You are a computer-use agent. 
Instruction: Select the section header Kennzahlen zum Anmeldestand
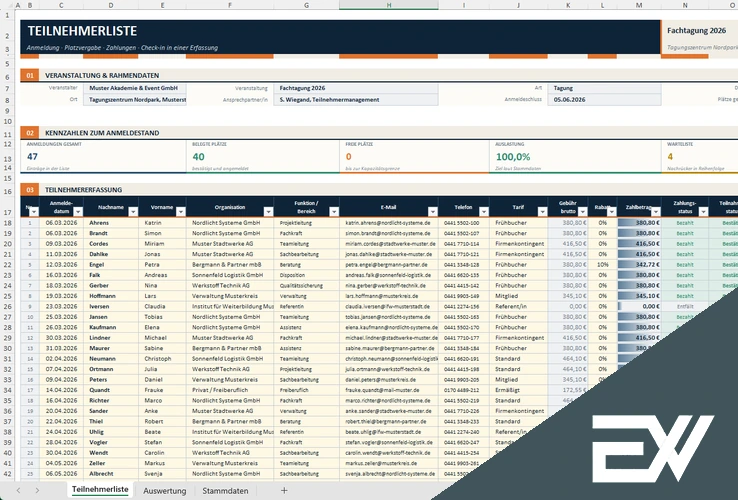point(102,133)
